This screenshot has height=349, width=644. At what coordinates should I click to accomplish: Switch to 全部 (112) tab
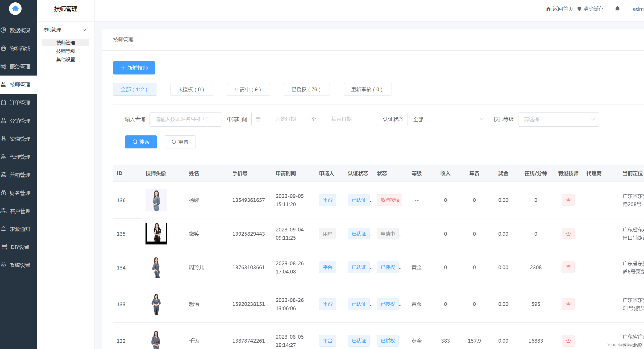(x=135, y=89)
